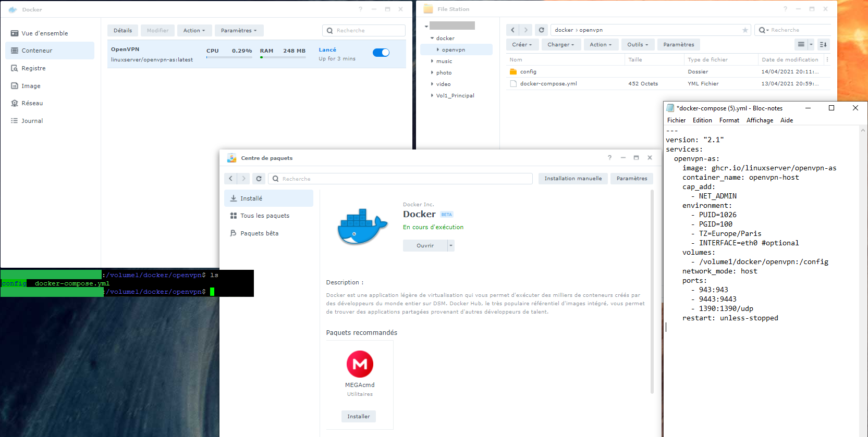Click the OpenVPN container RAM usage bar
The width and height of the screenshot is (868, 437).
pos(283,57)
